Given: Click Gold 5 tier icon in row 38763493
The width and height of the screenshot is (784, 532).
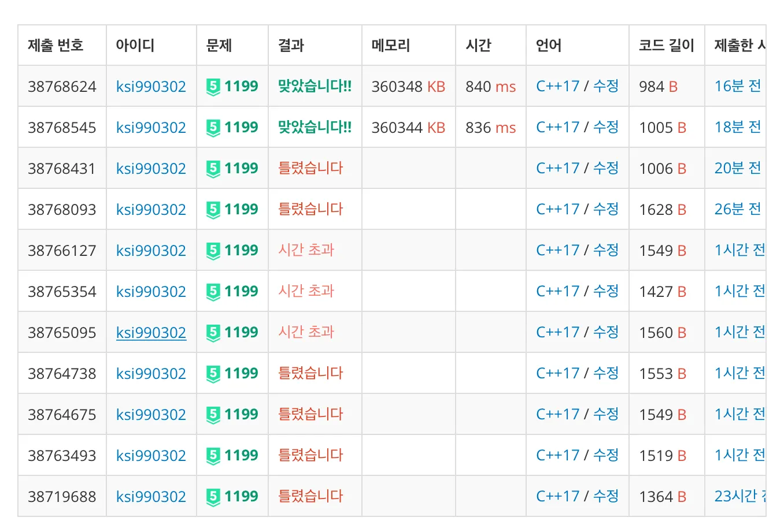Looking at the screenshot, I should [x=213, y=456].
